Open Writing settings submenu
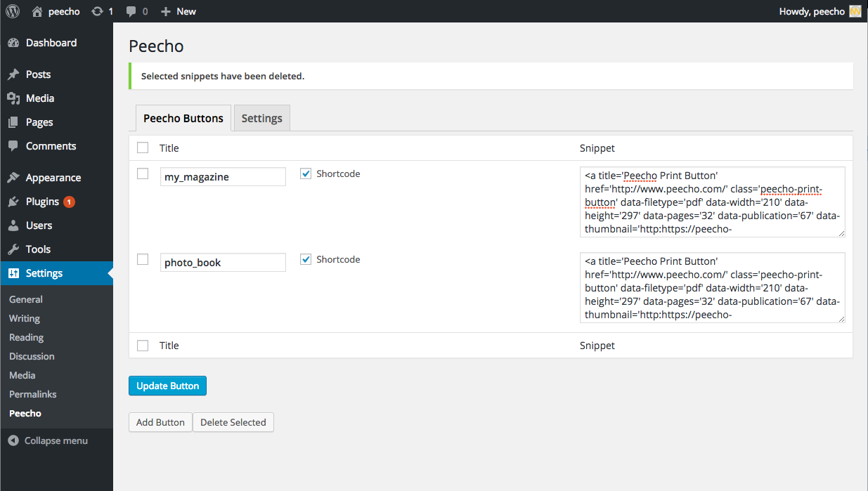Screen dimensions: 868x491 (25, 318)
